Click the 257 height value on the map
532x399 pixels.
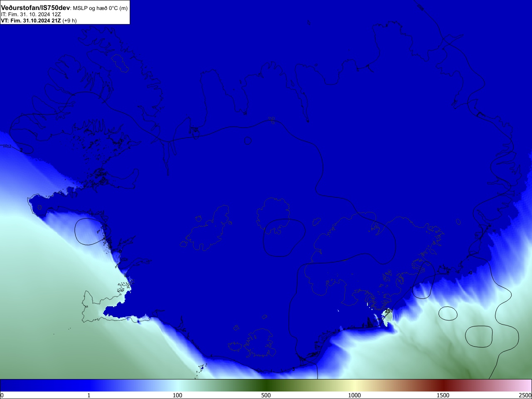pos(389,311)
